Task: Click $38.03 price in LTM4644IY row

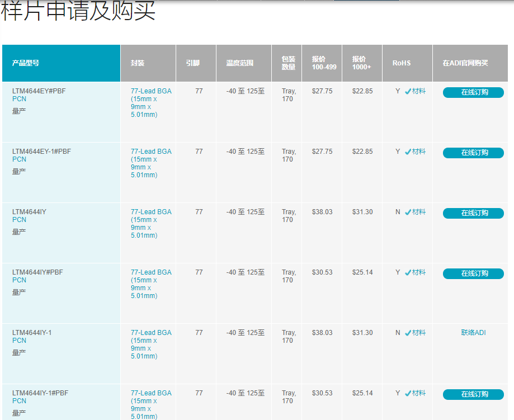Action: (322, 212)
